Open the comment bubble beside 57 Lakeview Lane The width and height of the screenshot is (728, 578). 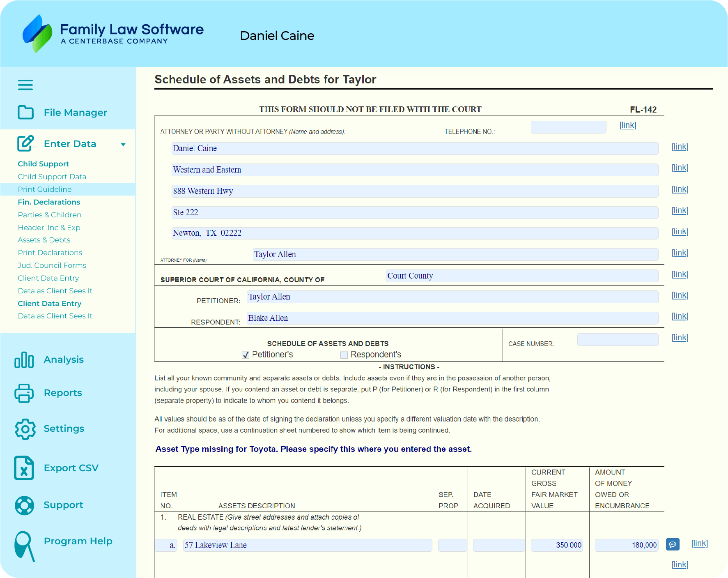[673, 544]
